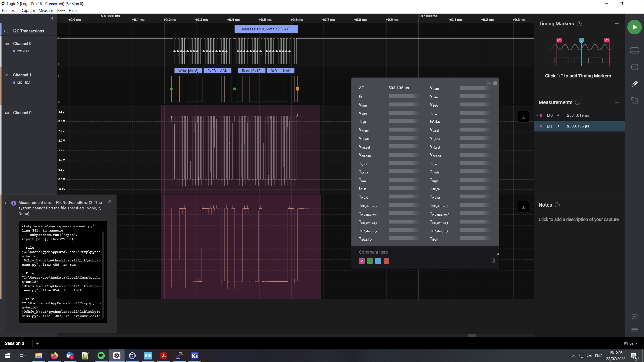
Task: Open the hamburger main menu icon
Action: (634, 330)
